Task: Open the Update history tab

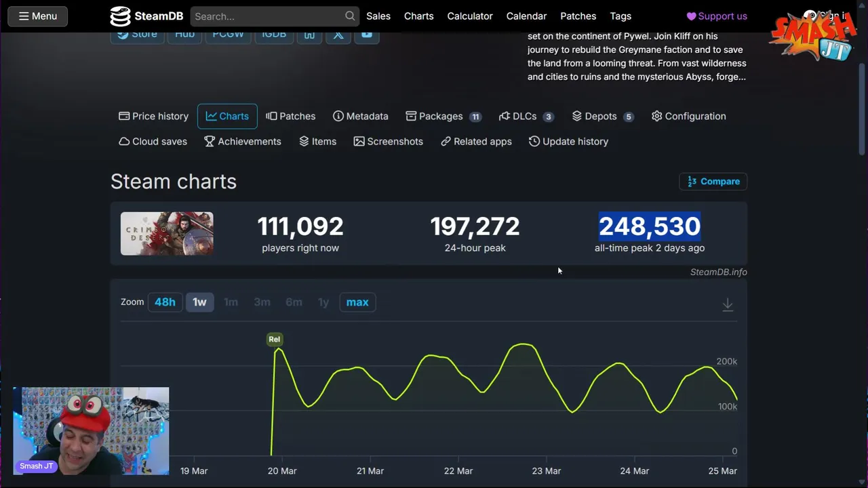Action: pyautogui.click(x=568, y=141)
